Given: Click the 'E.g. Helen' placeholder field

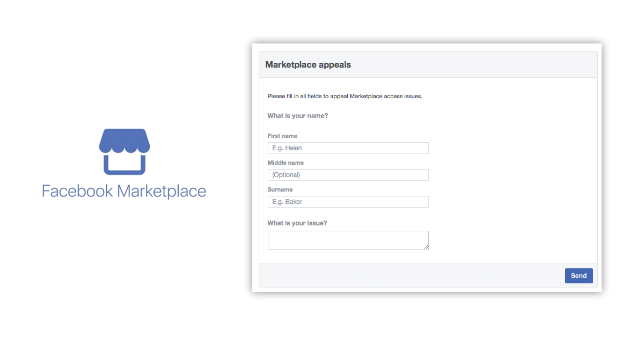Looking at the screenshot, I should pos(348,148).
